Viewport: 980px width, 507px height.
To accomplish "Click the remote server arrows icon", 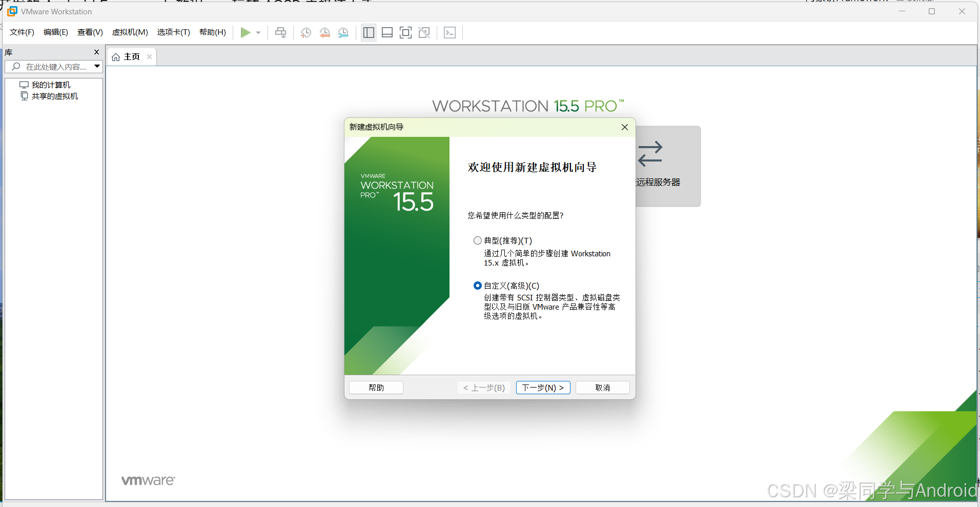I will [650, 154].
